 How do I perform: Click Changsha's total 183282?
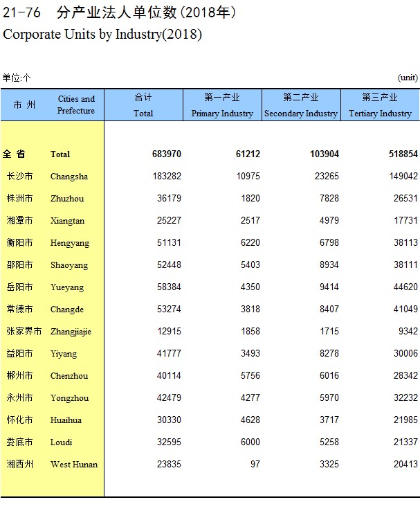(x=167, y=176)
